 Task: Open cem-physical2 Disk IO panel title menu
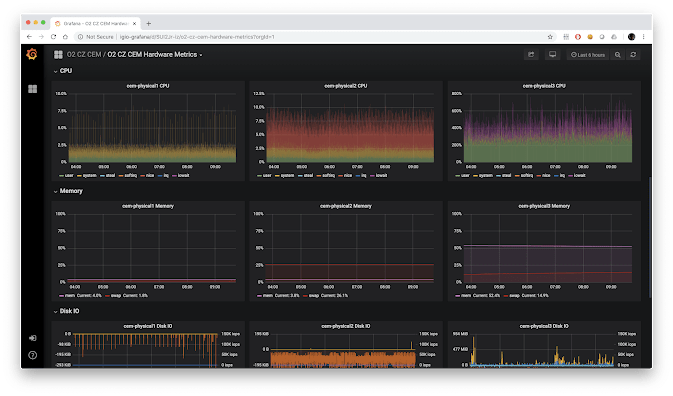coord(346,326)
